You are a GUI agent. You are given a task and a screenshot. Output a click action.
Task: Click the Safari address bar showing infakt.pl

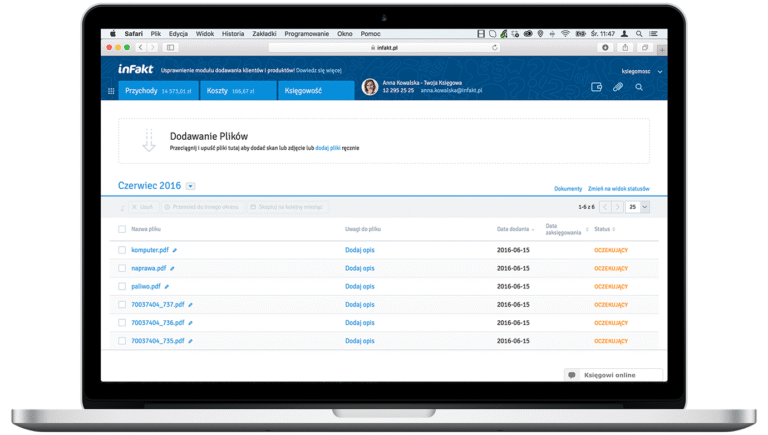click(385, 47)
